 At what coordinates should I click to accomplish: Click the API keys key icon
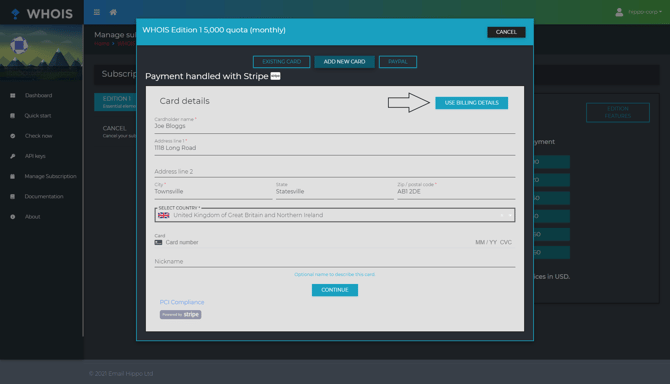(x=12, y=156)
